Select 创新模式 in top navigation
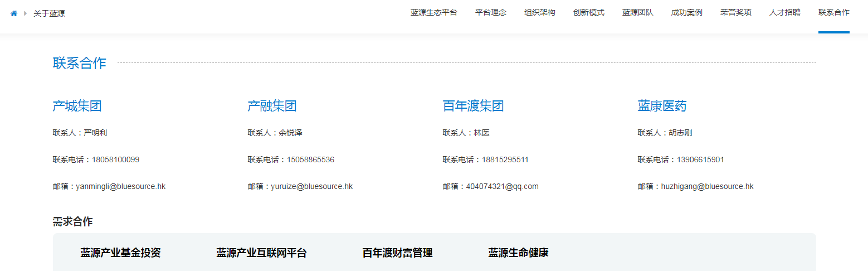The height and width of the screenshot is (271, 868). (x=588, y=13)
